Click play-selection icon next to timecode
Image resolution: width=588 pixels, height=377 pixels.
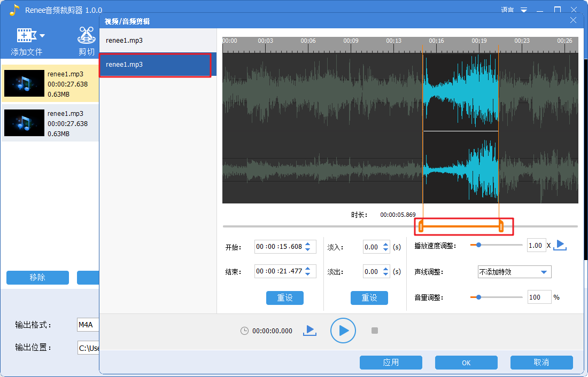tap(310, 331)
